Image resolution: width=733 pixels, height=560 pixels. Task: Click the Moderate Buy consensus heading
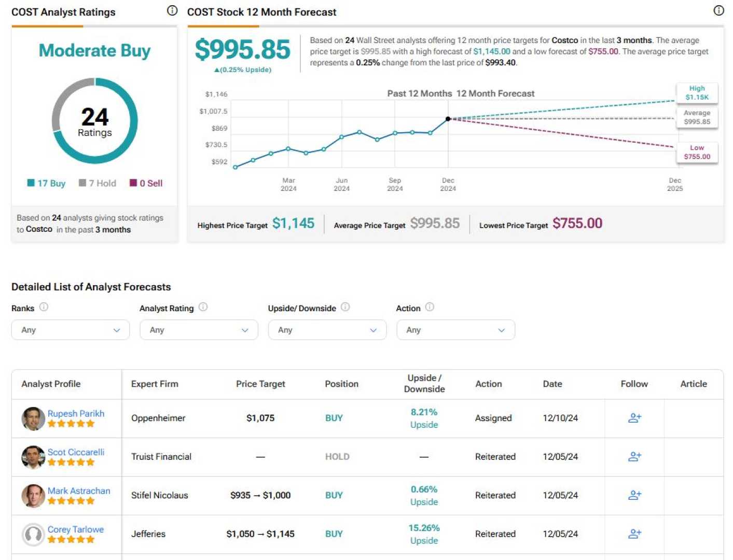94,50
